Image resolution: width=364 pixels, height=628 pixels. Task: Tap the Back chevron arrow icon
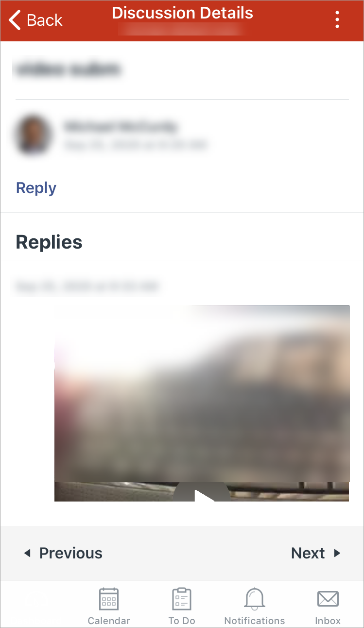coord(15,20)
